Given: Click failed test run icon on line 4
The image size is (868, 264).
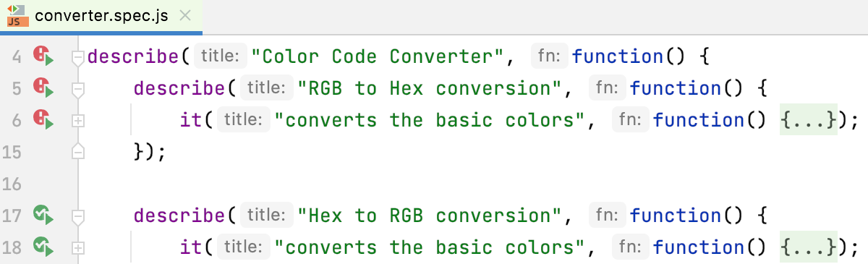Looking at the screenshot, I should 43,56.
